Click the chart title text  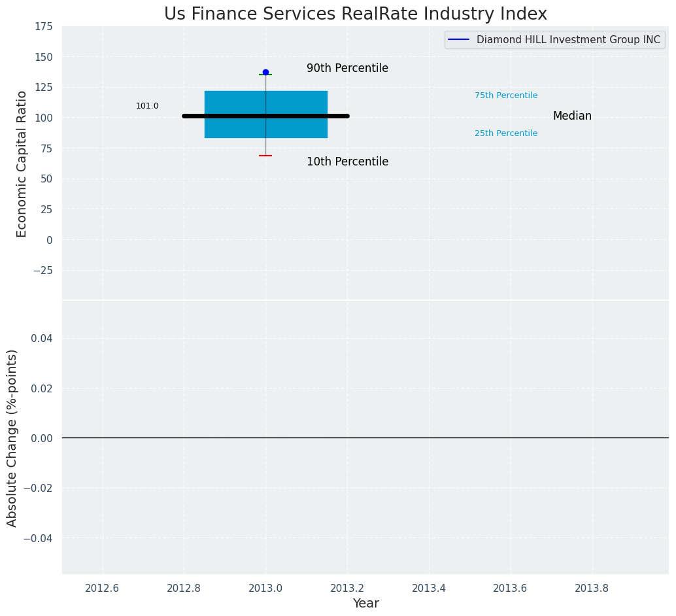[355, 14]
